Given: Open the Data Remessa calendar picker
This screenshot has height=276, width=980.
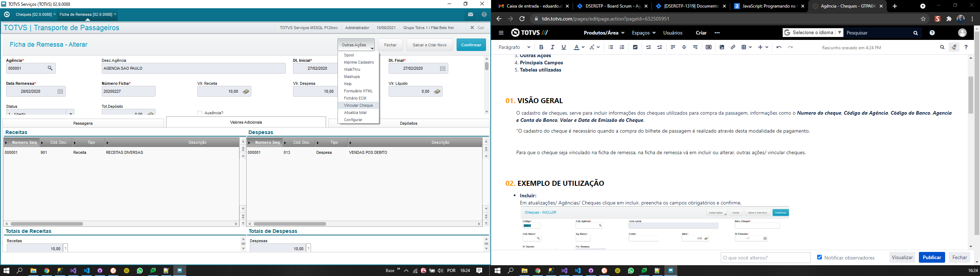Looking at the screenshot, I should pos(60,91).
